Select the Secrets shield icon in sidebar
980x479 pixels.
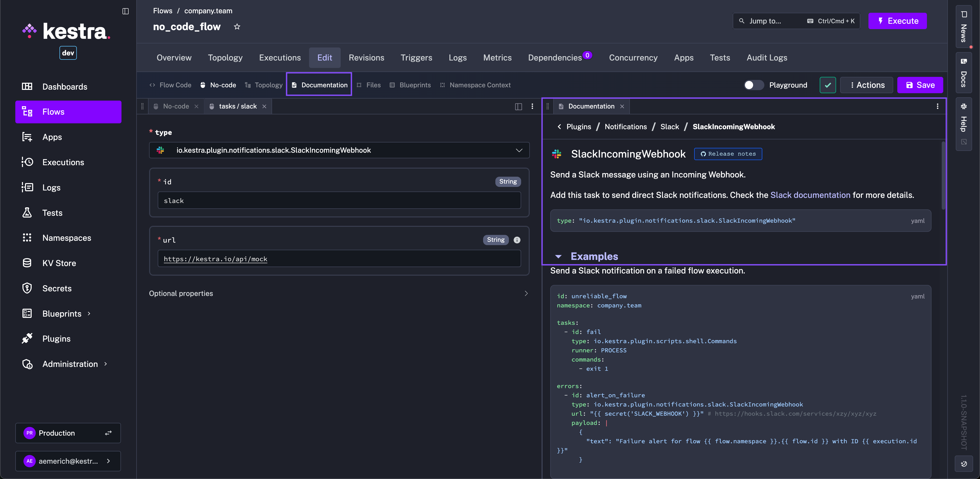tap(27, 288)
